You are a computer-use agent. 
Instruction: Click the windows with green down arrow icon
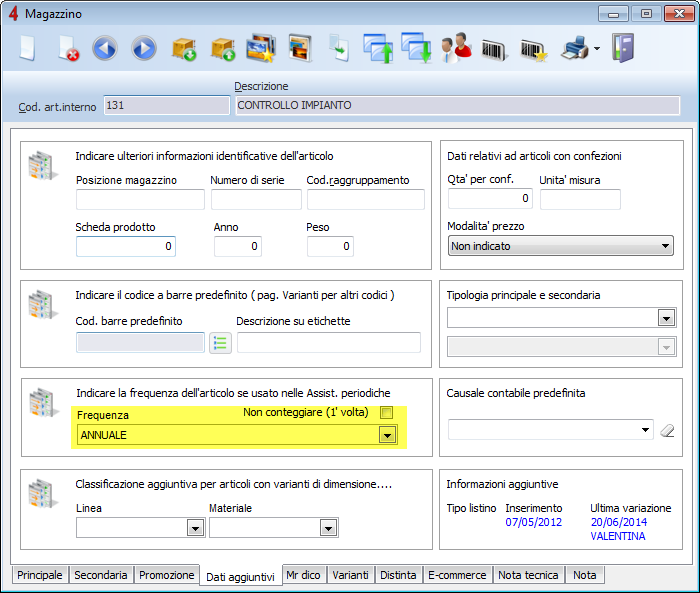pos(416,47)
